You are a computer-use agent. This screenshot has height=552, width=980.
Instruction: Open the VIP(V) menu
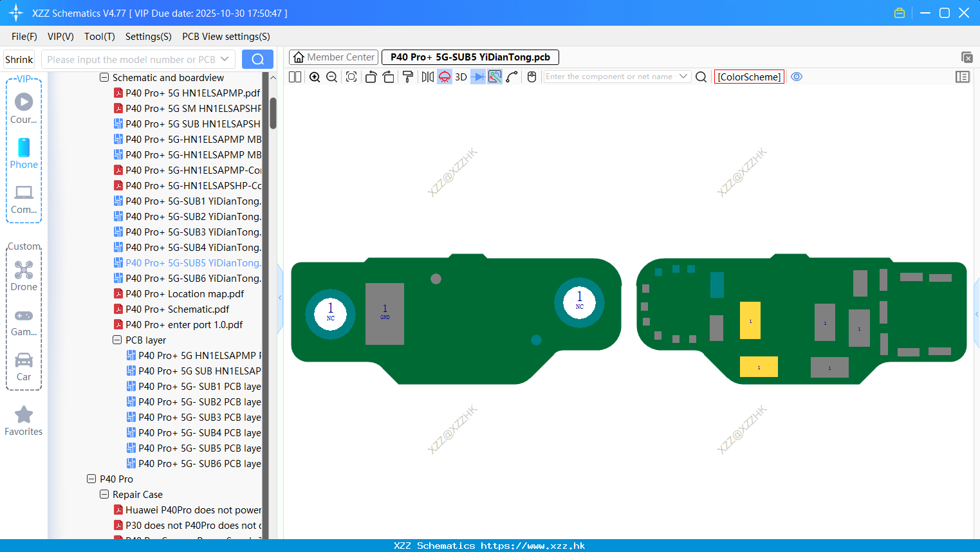pyautogui.click(x=60, y=37)
